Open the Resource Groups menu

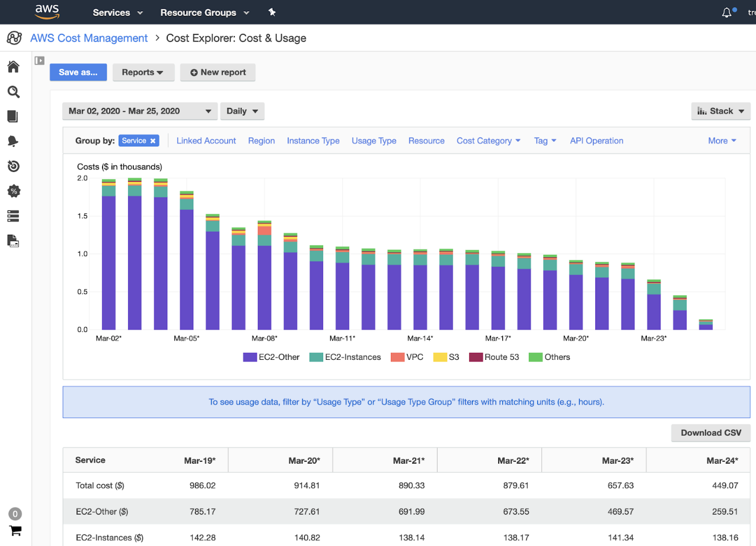click(205, 12)
